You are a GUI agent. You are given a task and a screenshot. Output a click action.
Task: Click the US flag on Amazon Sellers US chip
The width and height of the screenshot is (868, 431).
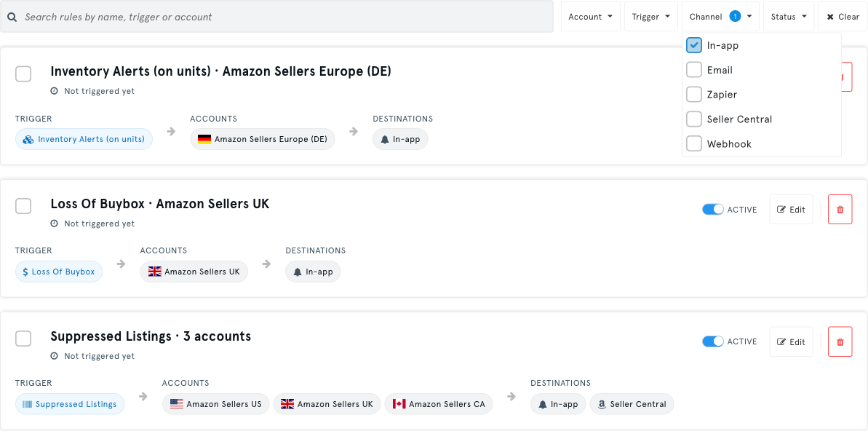177,404
